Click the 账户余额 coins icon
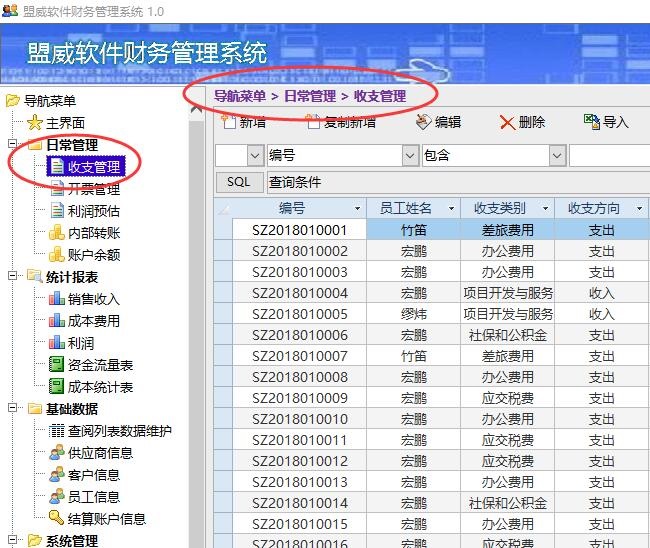Image resolution: width=650 pixels, height=548 pixels. coord(57,255)
